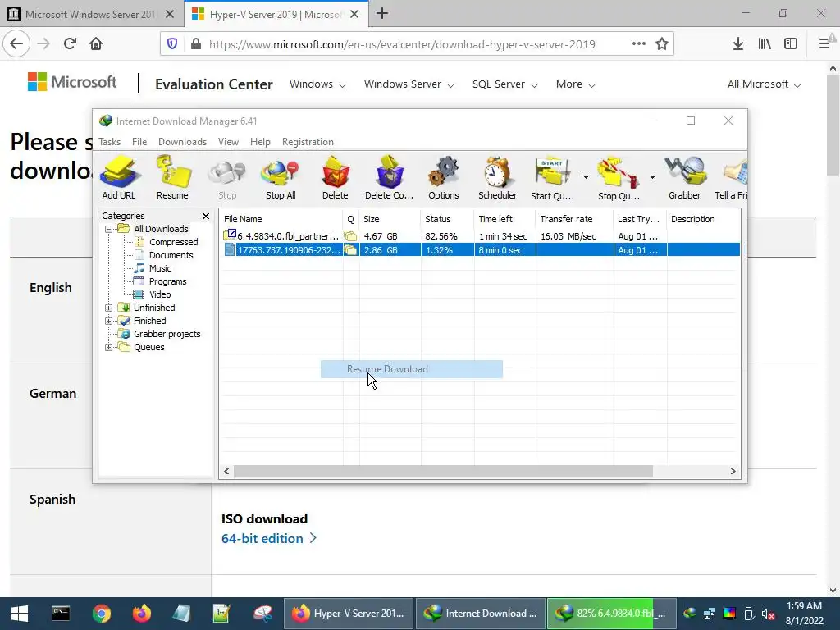Click the Firefox reload button
840x630 pixels.
(70, 44)
